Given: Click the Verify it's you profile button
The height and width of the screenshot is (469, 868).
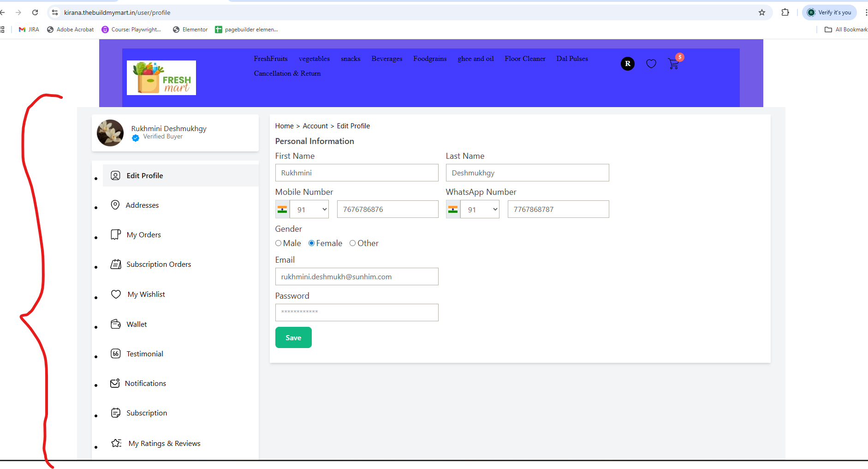Looking at the screenshot, I should click(x=829, y=12).
